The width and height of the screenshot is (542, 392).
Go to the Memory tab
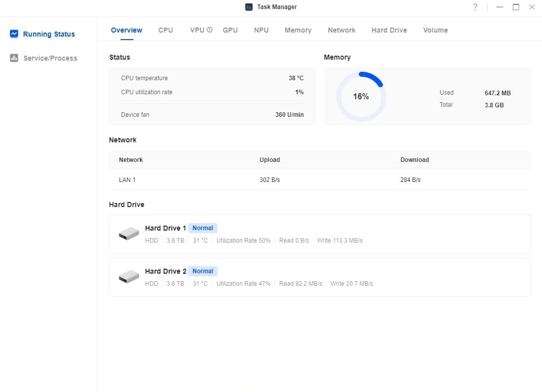[x=298, y=30]
